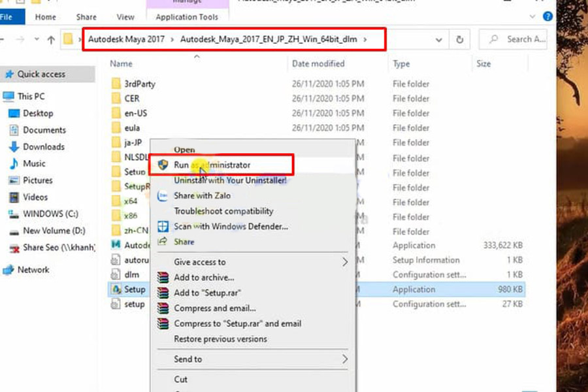Click the 333,622 KB size value
Image resolution: width=588 pixels, height=392 pixels.
pos(502,246)
